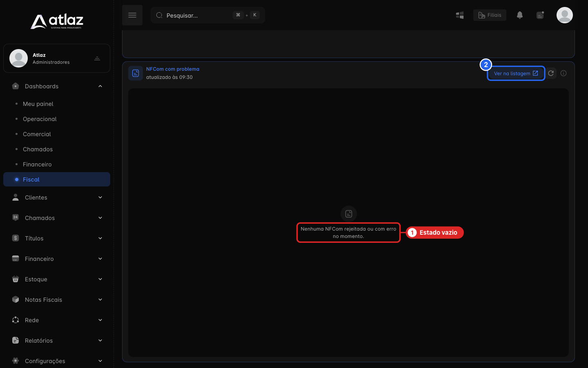The width and height of the screenshot is (588, 368).
Task: Show info for NFCom com problema card
Action: point(563,73)
